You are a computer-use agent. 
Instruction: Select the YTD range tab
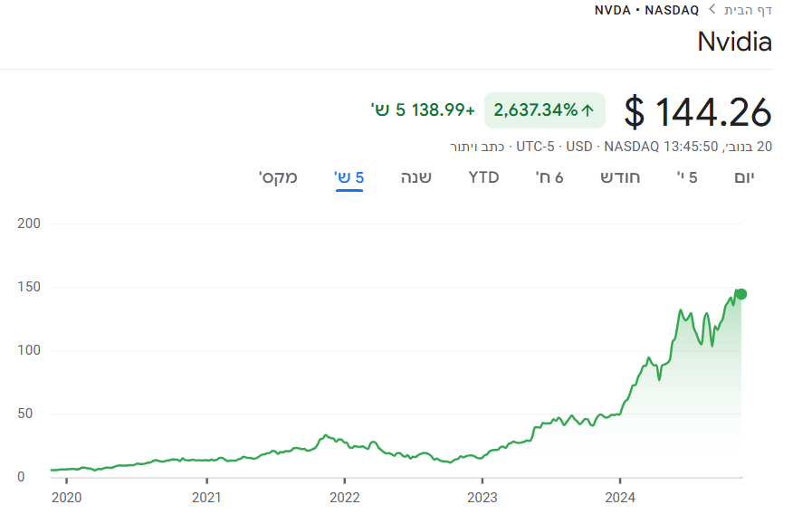pos(483,177)
